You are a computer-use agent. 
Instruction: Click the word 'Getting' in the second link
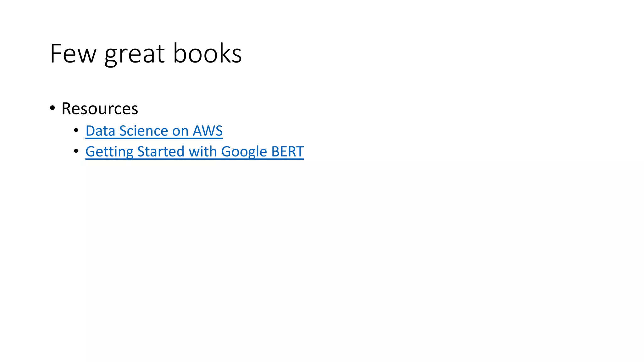coord(109,152)
